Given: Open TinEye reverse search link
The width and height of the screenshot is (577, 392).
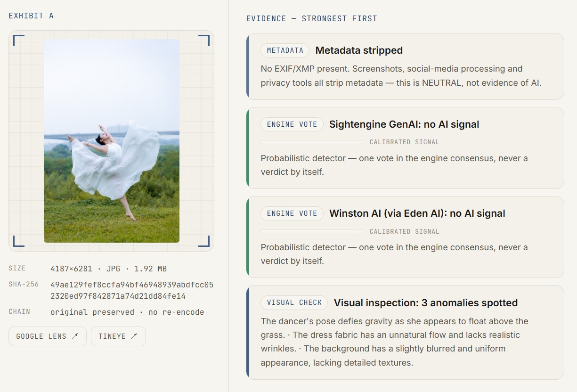Looking at the screenshot, I should click(118, 336).
